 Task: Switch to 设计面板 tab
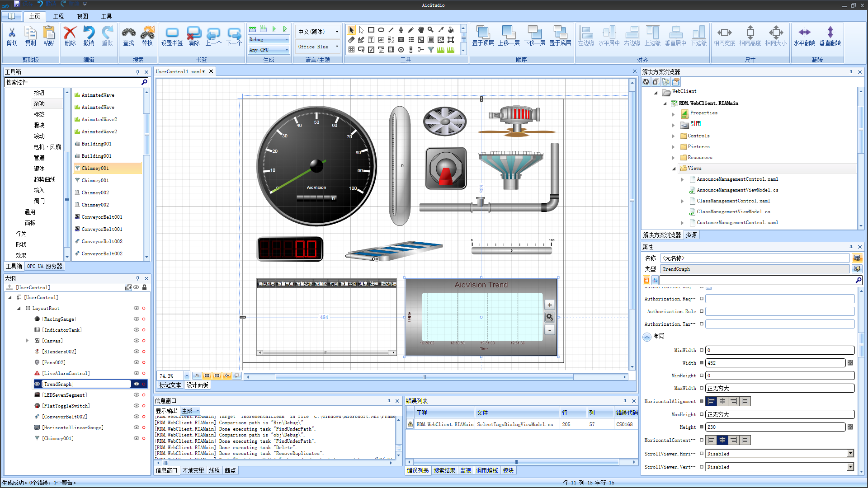198,385
